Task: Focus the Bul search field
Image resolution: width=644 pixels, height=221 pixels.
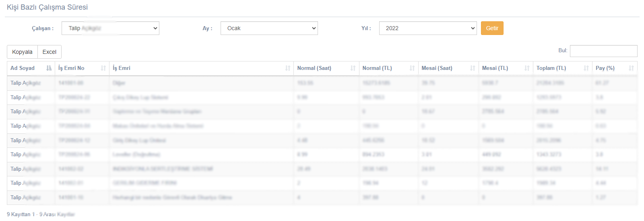Action: pyautogui.click(x=603, y=51)
